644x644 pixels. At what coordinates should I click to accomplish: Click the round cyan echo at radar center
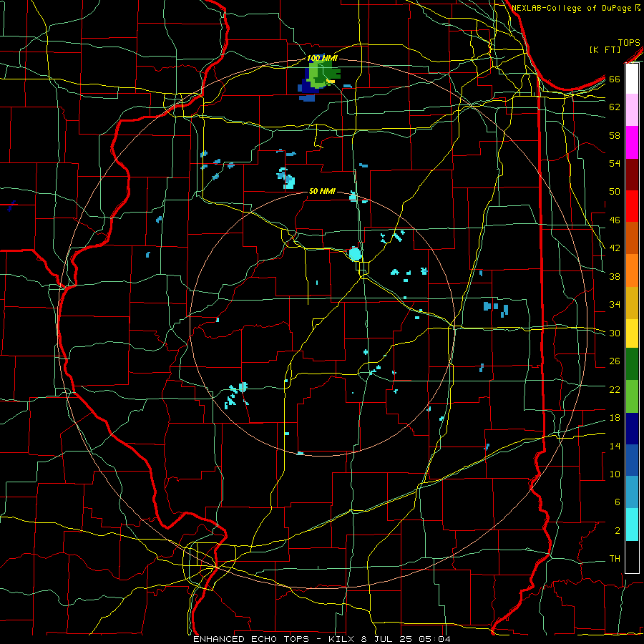click(355, 254)
